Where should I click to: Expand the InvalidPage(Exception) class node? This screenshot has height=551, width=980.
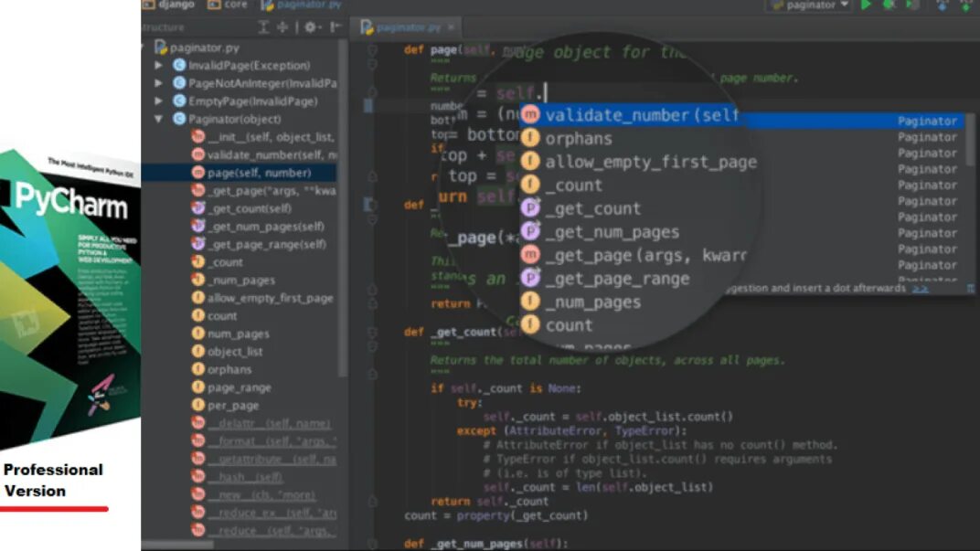[159, 66]
